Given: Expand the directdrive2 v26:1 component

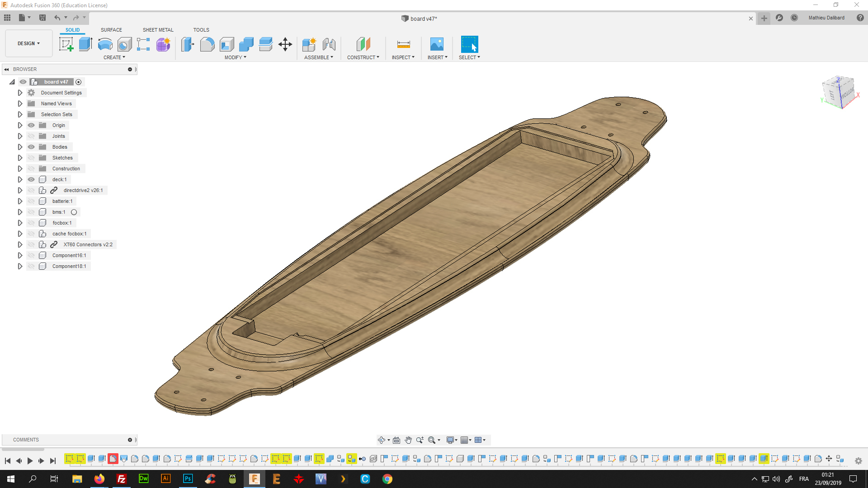Looking at the screenshot, I should coord(20,190).
